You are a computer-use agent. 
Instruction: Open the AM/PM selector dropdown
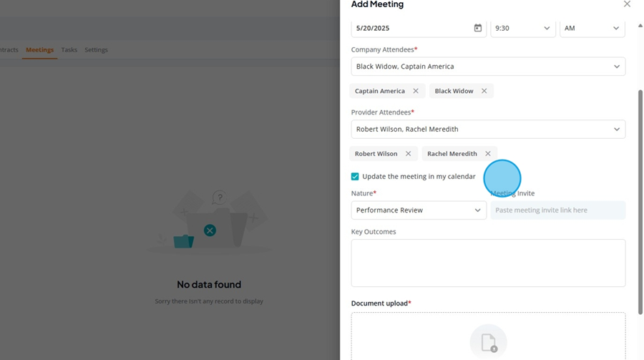(592, 28)
